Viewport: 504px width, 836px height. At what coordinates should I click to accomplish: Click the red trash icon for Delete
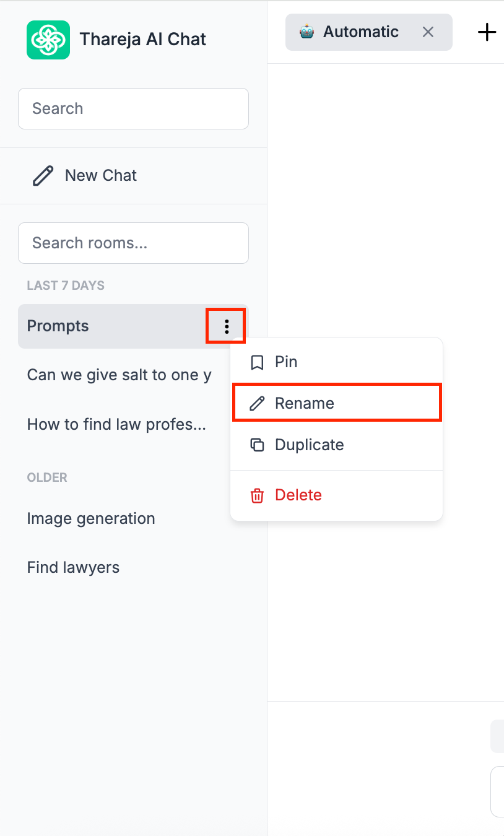click(257, 495)
